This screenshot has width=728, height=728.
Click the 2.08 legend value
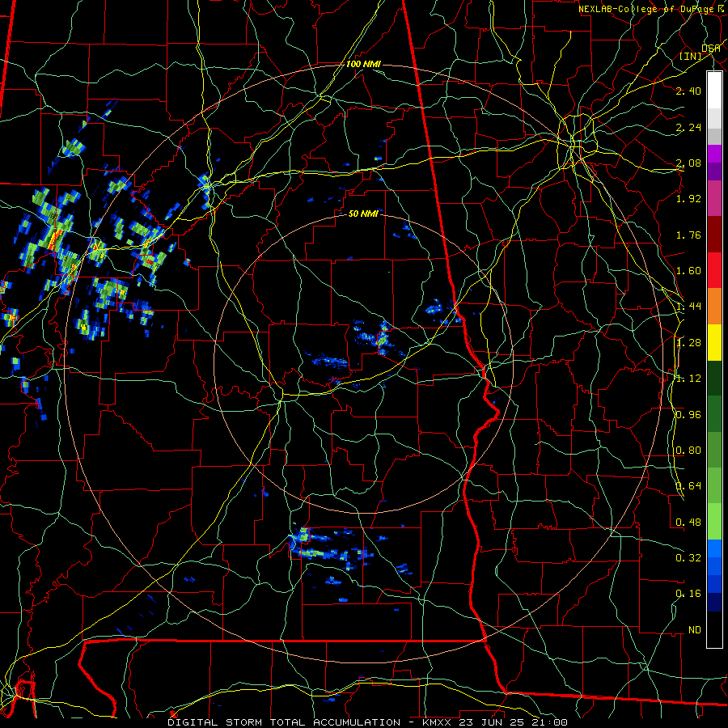tap(688, 163)
